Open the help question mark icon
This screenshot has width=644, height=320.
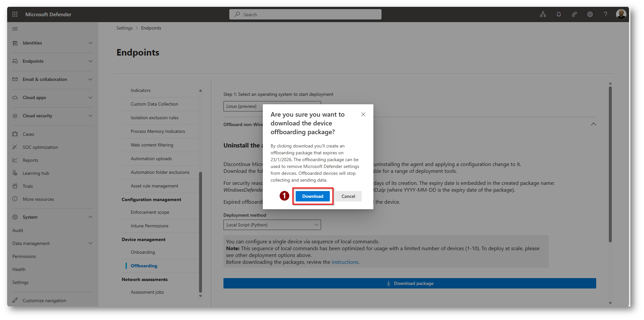(x=605, y=14)
